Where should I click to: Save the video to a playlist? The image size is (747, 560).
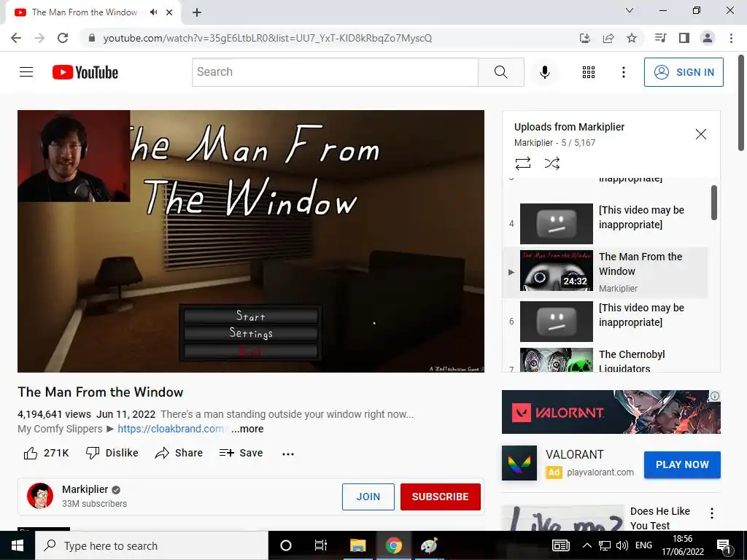click(x=241, y=453)
